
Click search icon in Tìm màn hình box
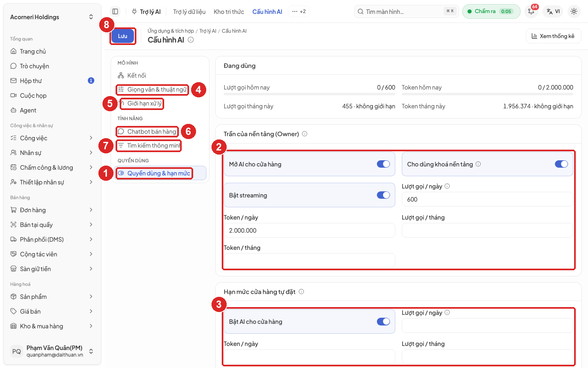pos(361,11)
